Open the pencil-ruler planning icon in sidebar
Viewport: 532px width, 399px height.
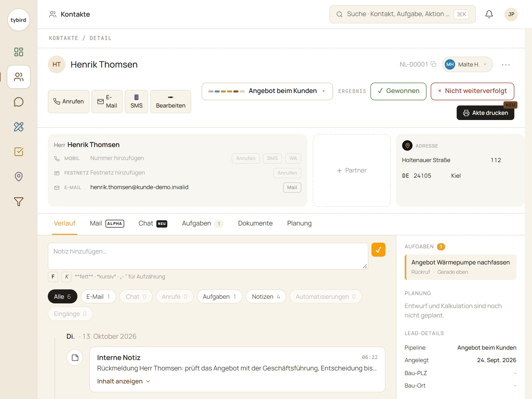[18, 127]
